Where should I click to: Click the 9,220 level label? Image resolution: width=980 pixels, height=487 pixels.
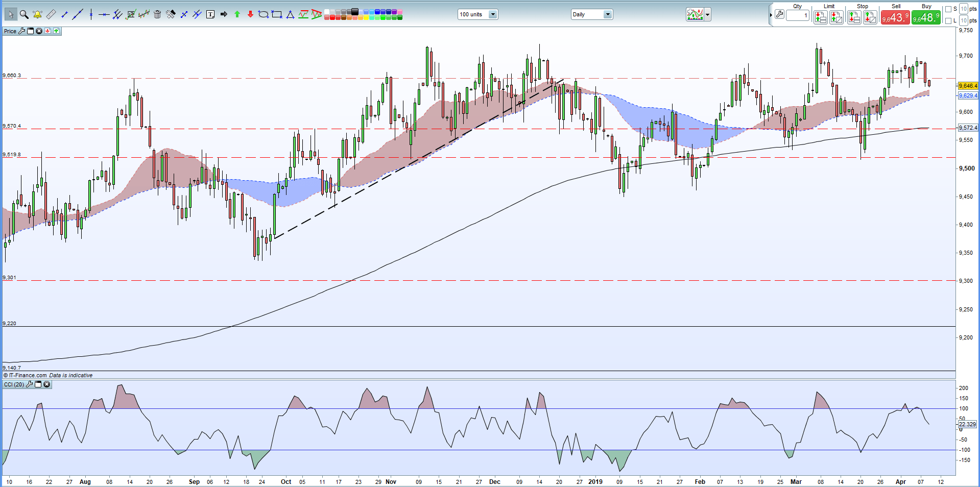click(9, 324)
